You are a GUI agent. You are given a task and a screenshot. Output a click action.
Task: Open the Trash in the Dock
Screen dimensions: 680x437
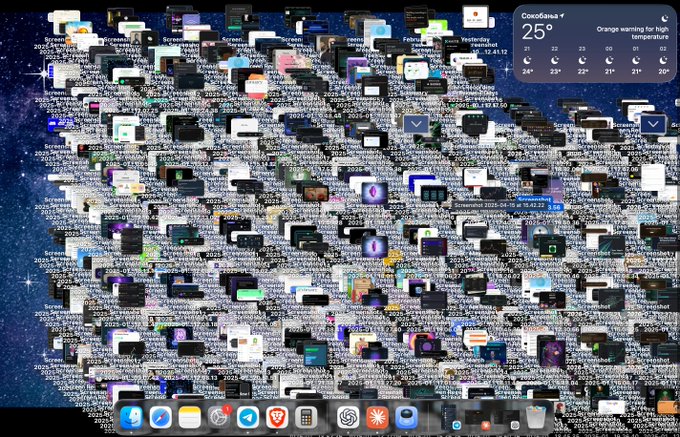pos(536,417)
